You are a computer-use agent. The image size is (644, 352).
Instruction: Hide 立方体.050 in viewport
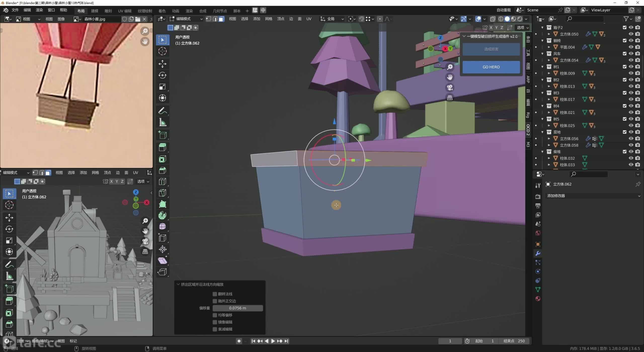pyautogui.click(x=631, y=34)
